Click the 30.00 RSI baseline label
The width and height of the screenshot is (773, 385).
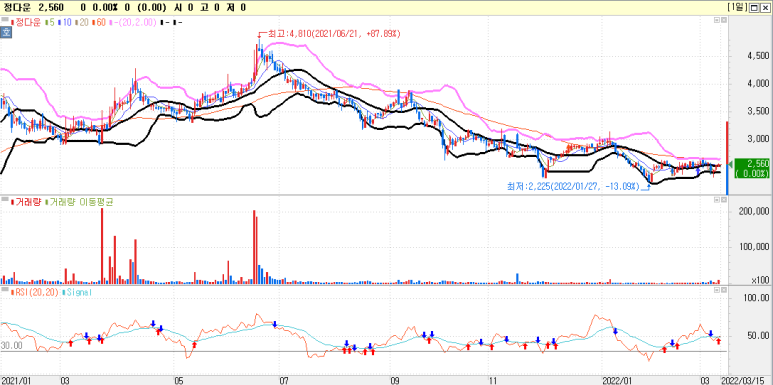click(11, 346)
